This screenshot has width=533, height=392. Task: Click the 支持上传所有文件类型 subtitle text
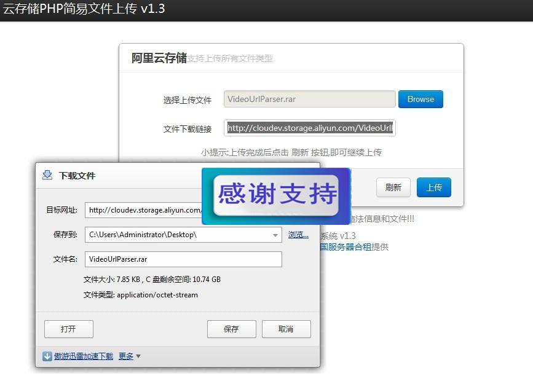[230, 58]
